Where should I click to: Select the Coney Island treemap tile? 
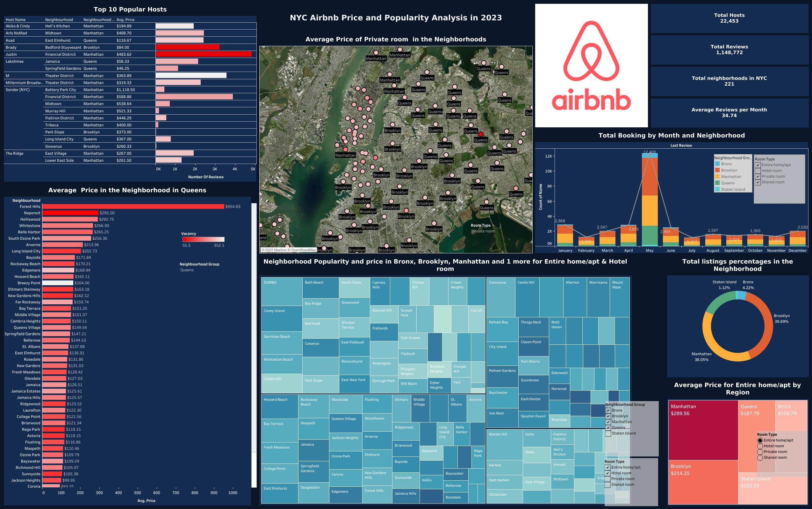(282, 318)
